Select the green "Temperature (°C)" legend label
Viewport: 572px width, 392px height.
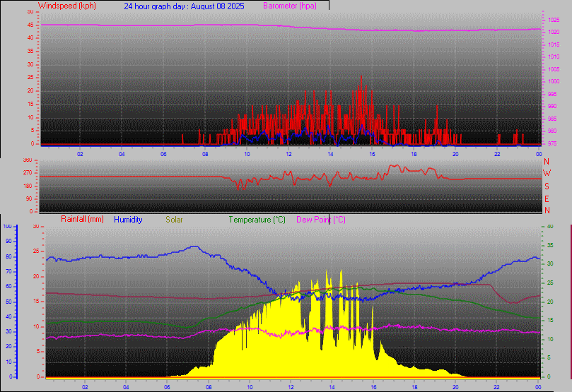[257, 220]
